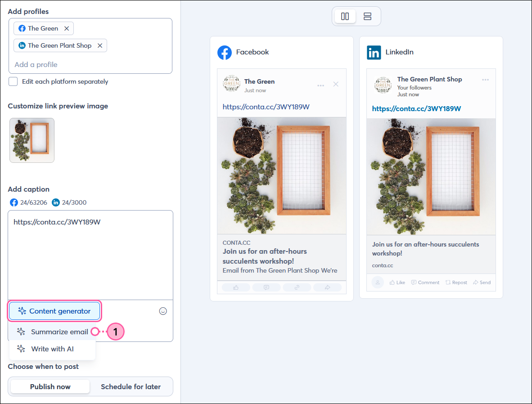Select Schedule for later

click(x=131, y=387)
